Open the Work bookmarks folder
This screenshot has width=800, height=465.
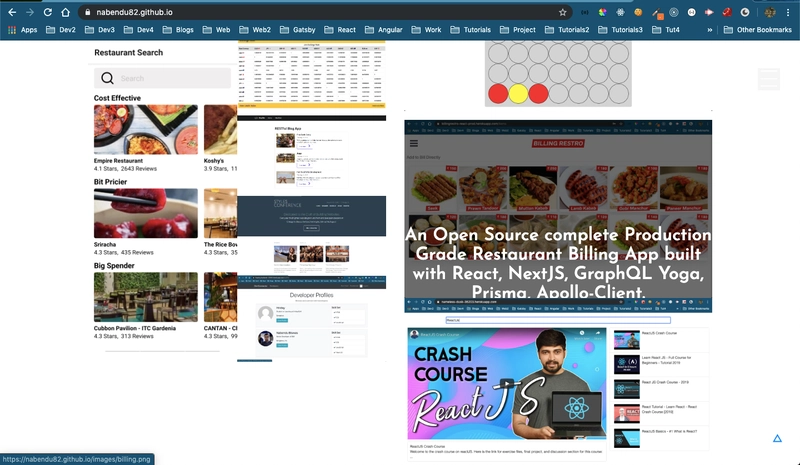(x=427, y=30)
